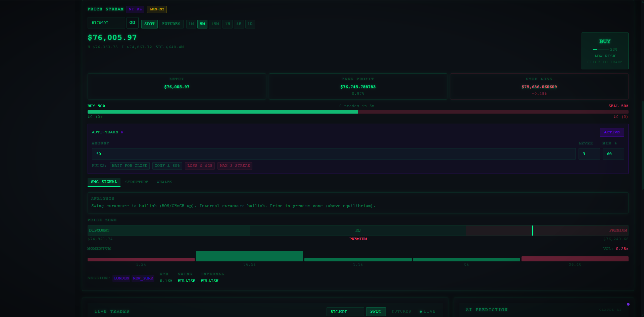The height and width of the screenshot is (317, 644).
Task: Click the BUY low risk trade card
Action: [605, 51]
